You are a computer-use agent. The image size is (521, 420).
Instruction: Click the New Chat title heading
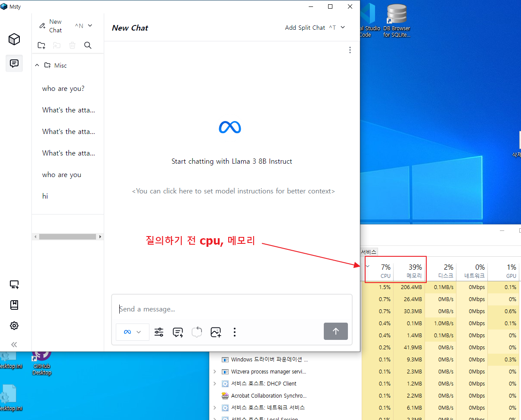tap(130, 28)
